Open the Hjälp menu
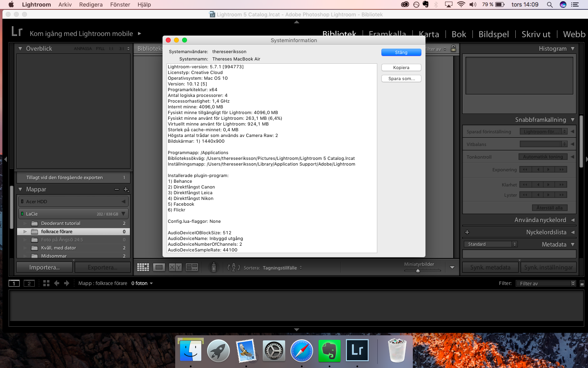The height and width of the screenshot is (368, 588). [x=144, y=4]
